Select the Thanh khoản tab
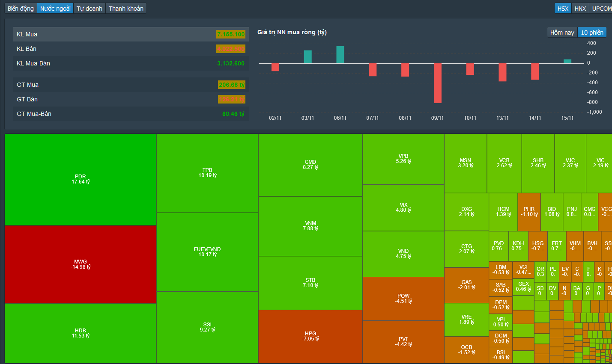 [126, 8]
